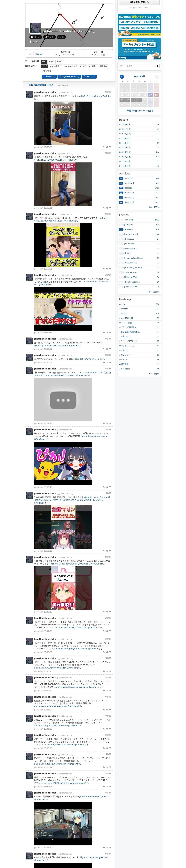Open 血圧下げる方法 video thumbnail

click(63, 123)
